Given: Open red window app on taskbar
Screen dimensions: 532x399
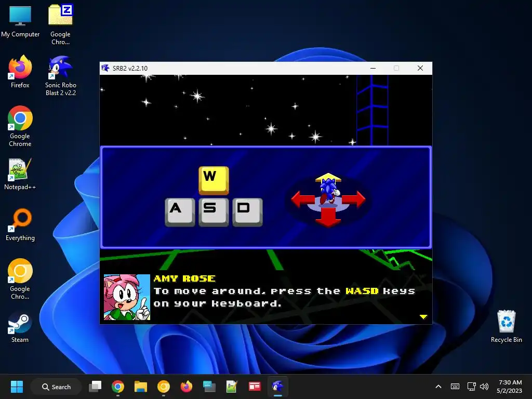Looking at the screenshot, I should coord(255,387).
